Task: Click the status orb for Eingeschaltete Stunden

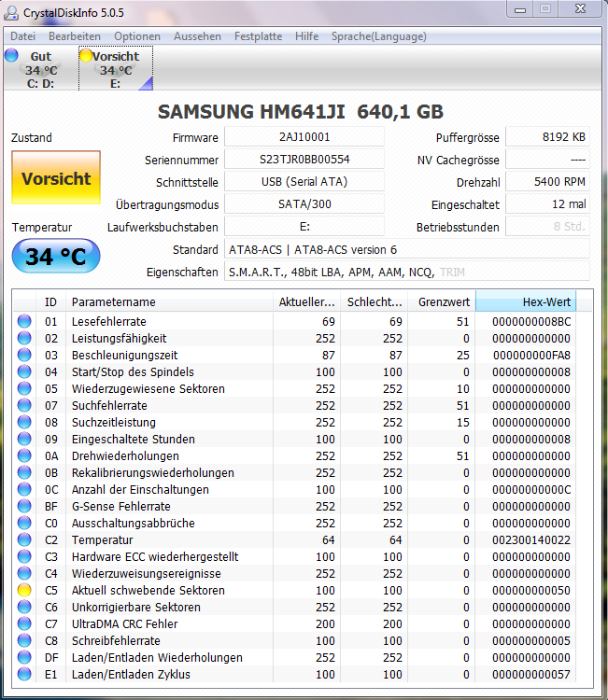Action: coord(24,439)
